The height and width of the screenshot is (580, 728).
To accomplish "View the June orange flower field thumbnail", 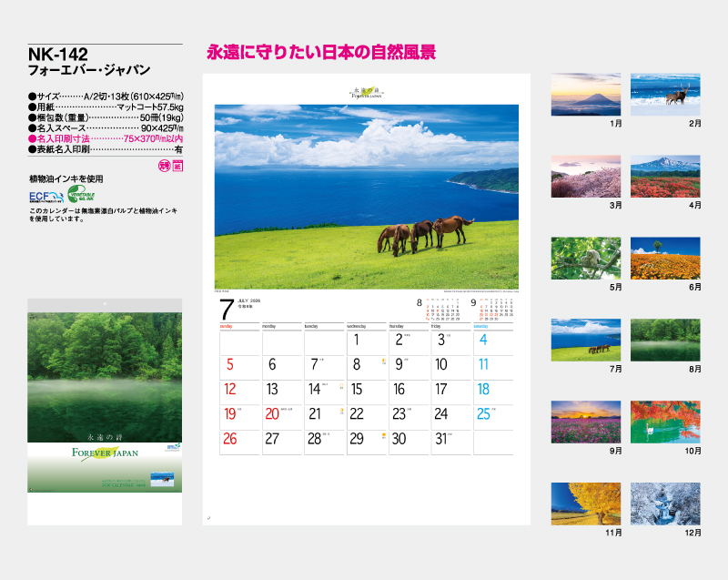I will [665, 259].
